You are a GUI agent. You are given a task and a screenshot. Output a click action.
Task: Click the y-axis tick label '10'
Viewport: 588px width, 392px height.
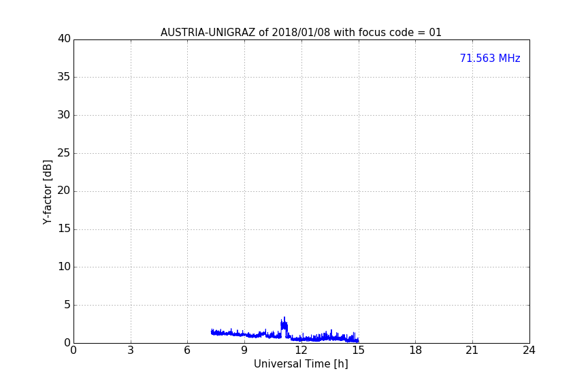click(64, 267)
